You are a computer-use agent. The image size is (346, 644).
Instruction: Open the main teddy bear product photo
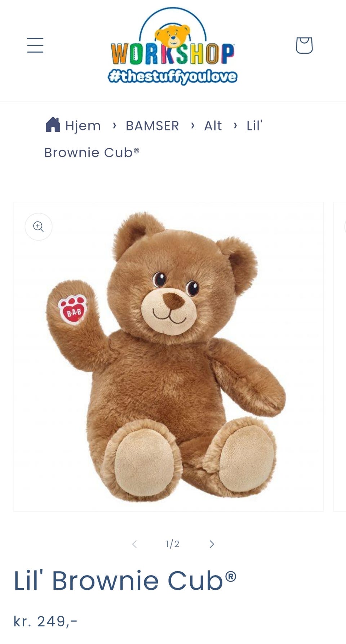(169, 357)
